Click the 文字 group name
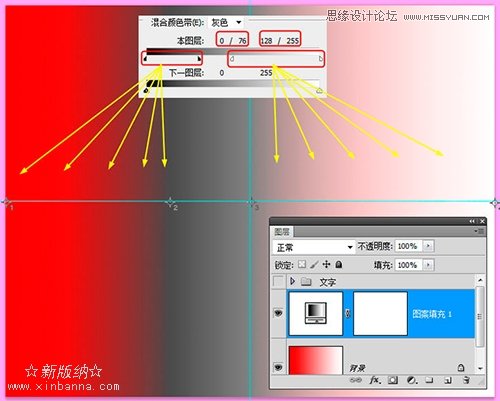 point(328,282)
